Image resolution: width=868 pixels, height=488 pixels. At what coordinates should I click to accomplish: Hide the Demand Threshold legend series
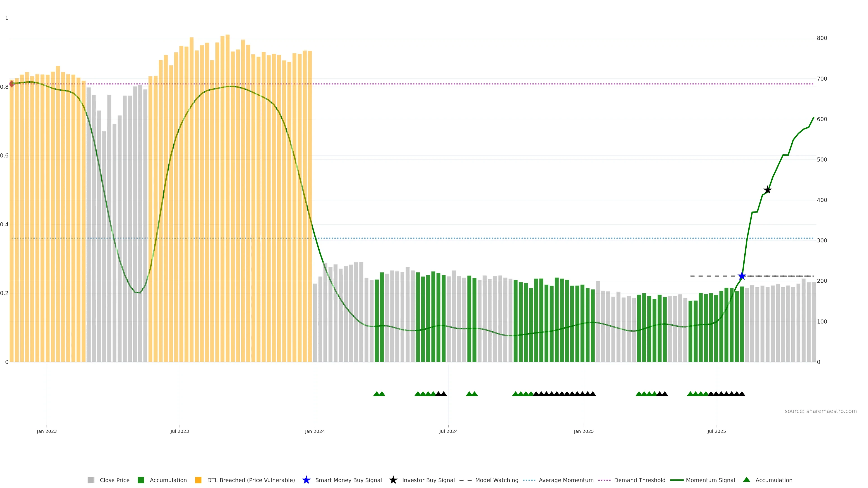click(x=639, y=480)
